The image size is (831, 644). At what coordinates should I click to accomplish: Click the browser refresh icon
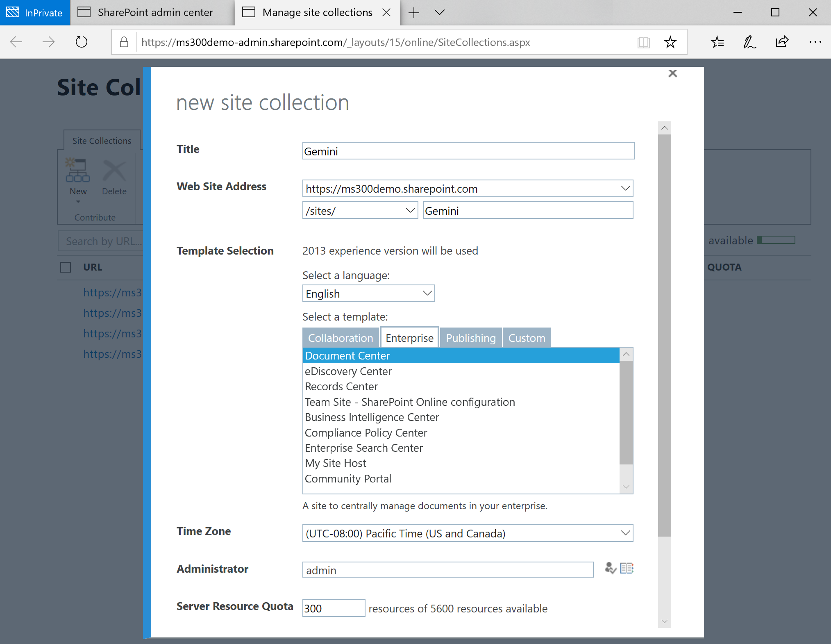[82, 42]
